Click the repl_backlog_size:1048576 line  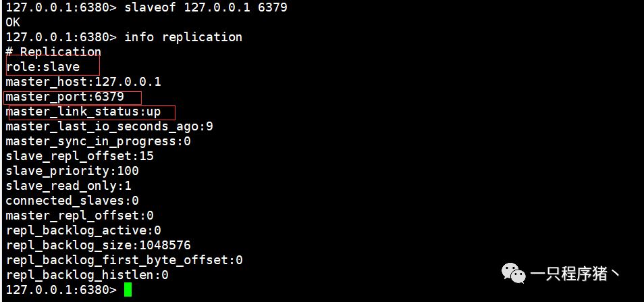coord(98,245)
